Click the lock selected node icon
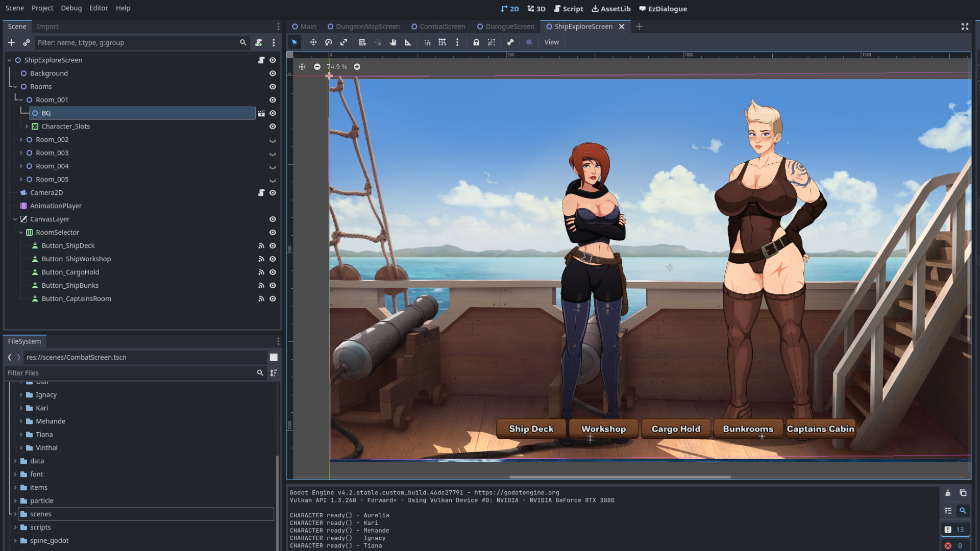The width and height of the screenshot is (980, 551). [476, 42]
